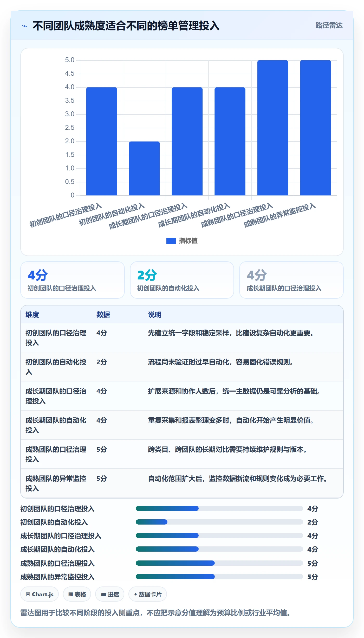This screenshot has height=638, width=364.
Task: Select table row 初创团队的口径治理投入
Action: 182,338
